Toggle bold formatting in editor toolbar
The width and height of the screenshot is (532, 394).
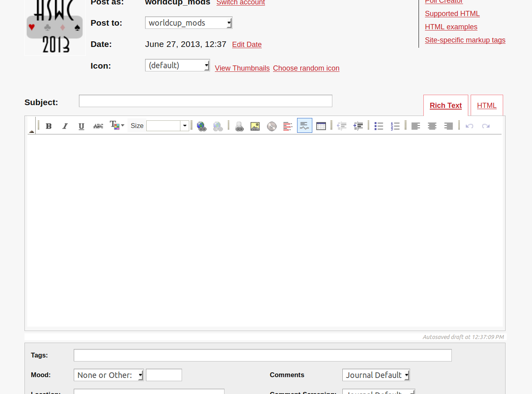[49, 126]
